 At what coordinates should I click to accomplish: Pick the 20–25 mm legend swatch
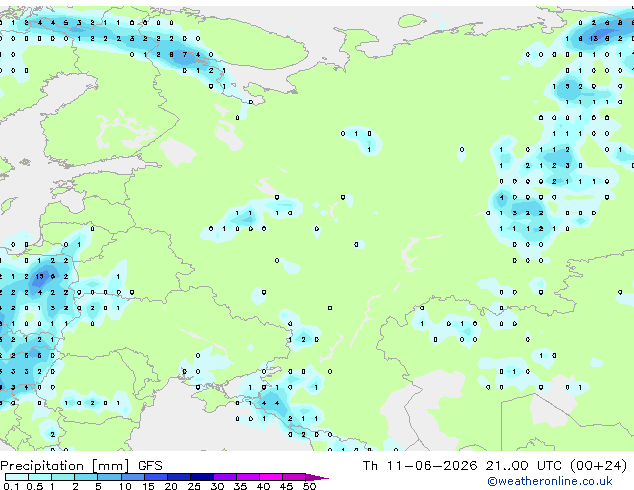tap(179, 477)
